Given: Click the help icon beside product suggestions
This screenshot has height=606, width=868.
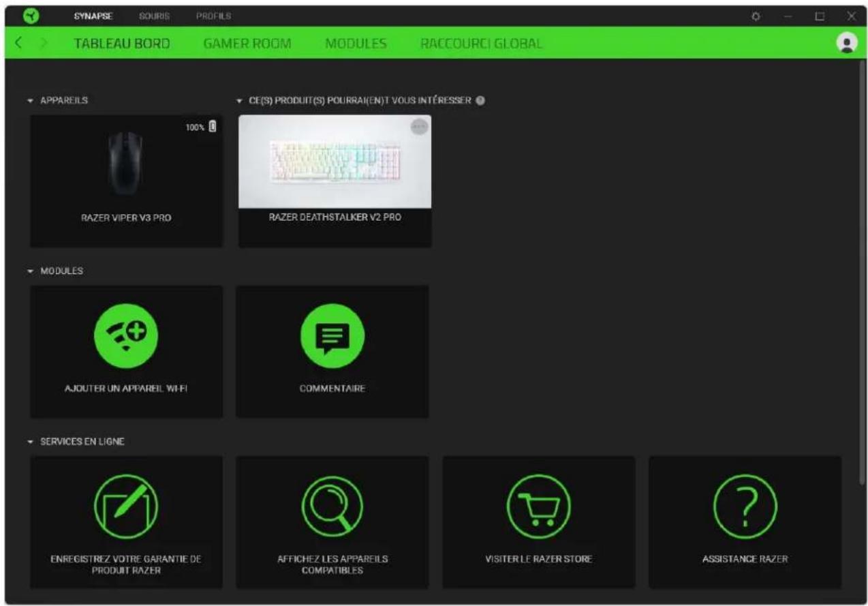Looking at the screenshot, I should coord(480,100).
